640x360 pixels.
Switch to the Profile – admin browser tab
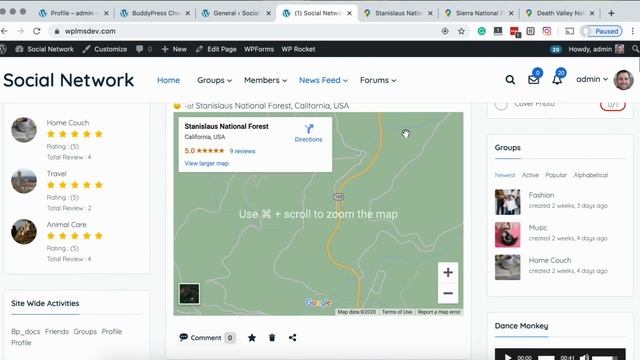tap(73, 13)
